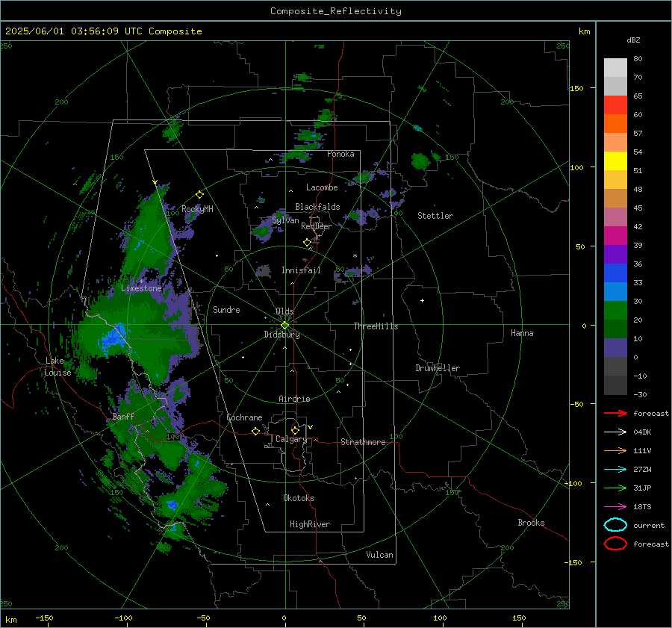Click the Drumheller city label
The width and height of the screenshot is (672, 628).
(x=438, y=368)
